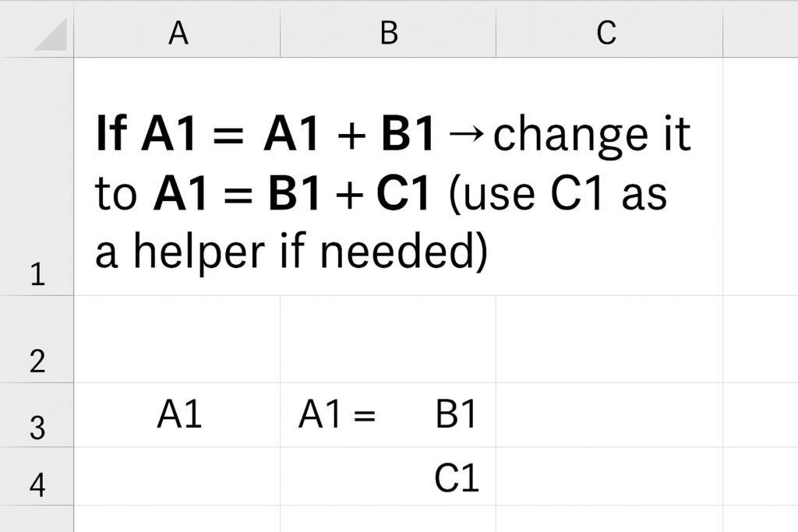Image resolution: width=798 pixels, height=532 pixels.
Task: Select column A header
Action: click(x=178, y=33)
